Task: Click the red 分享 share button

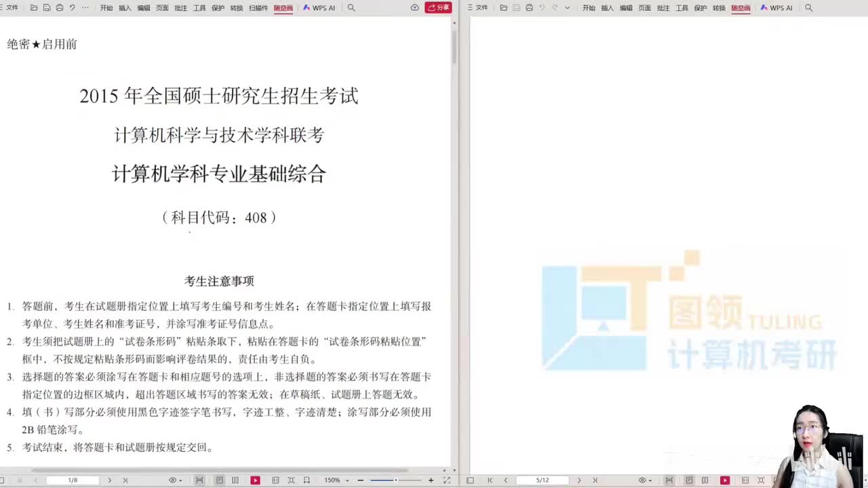Action: click(438, 7)
